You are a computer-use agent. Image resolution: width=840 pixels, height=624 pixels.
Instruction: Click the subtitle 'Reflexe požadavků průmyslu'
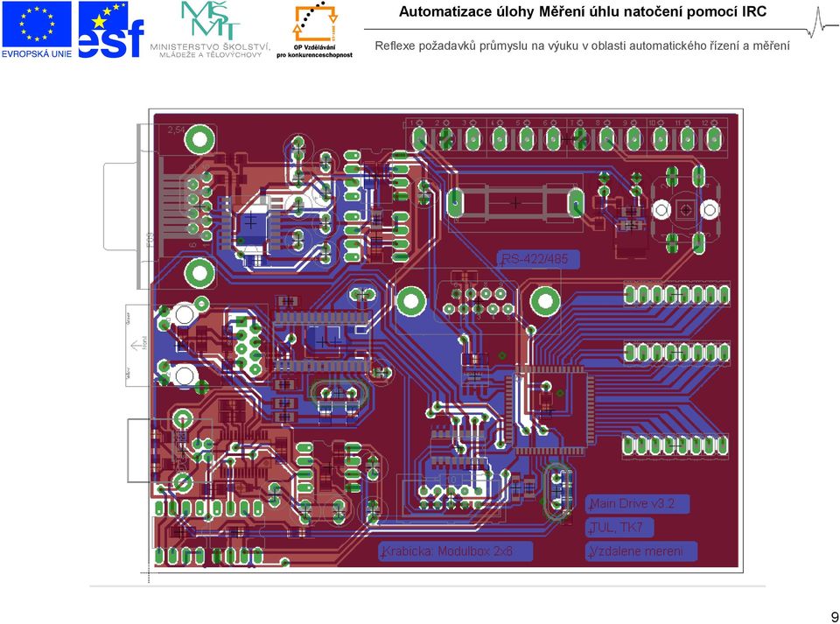click(583, 46)
